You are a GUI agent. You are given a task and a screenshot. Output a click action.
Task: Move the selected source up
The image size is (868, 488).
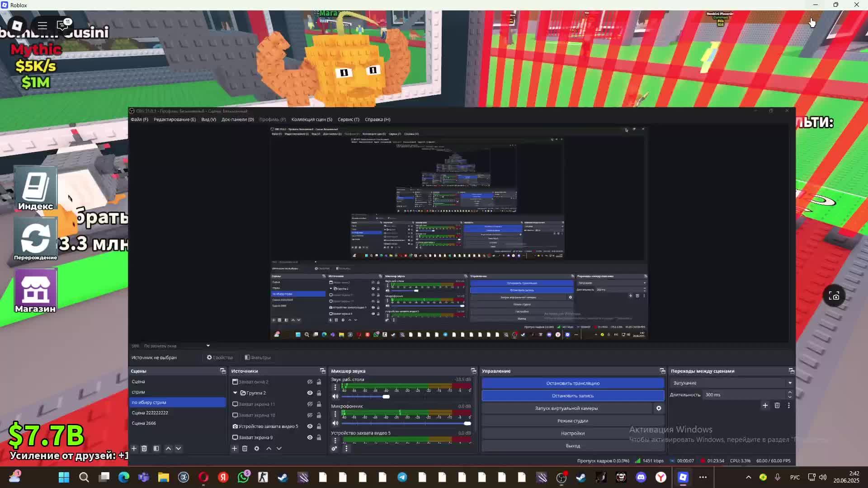(x=269, y=448)
